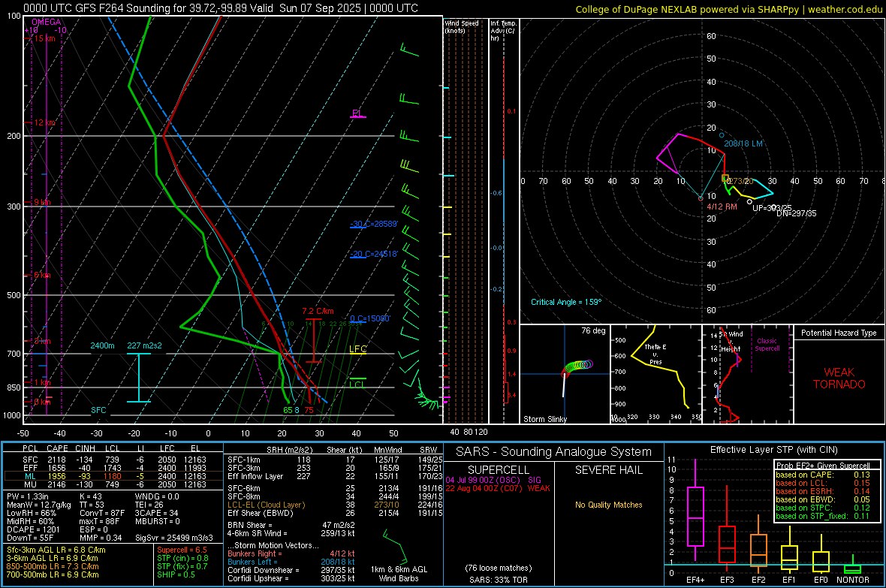Click the Sfc-3km AGL LR = 6.8 C/km line
This screenshot has width=886, height=588.
[56, 550]
